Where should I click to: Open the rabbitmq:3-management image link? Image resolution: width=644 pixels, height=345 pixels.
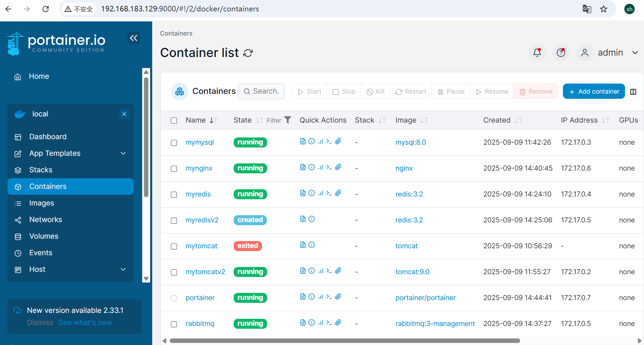click(435, 324)
